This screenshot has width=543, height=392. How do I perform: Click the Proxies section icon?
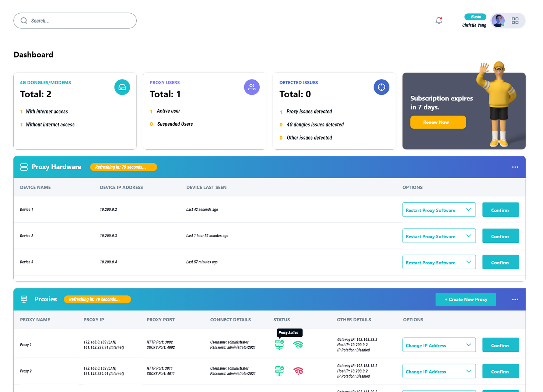(x=24, y=299)
